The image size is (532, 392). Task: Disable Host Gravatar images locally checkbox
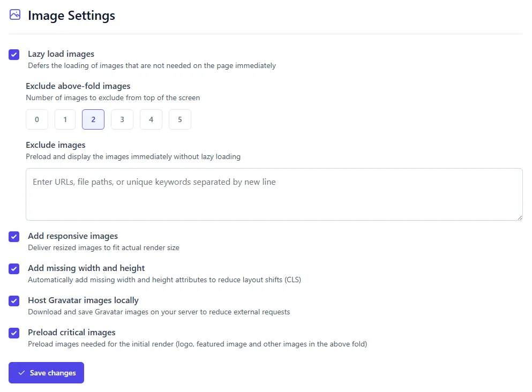tap(14, 301)
